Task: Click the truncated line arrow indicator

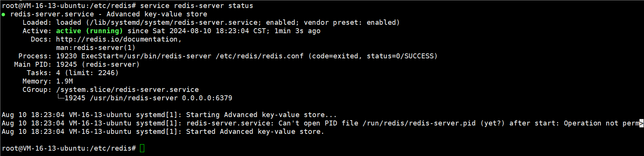Action: pyautogui.click(x=642, y=123)
